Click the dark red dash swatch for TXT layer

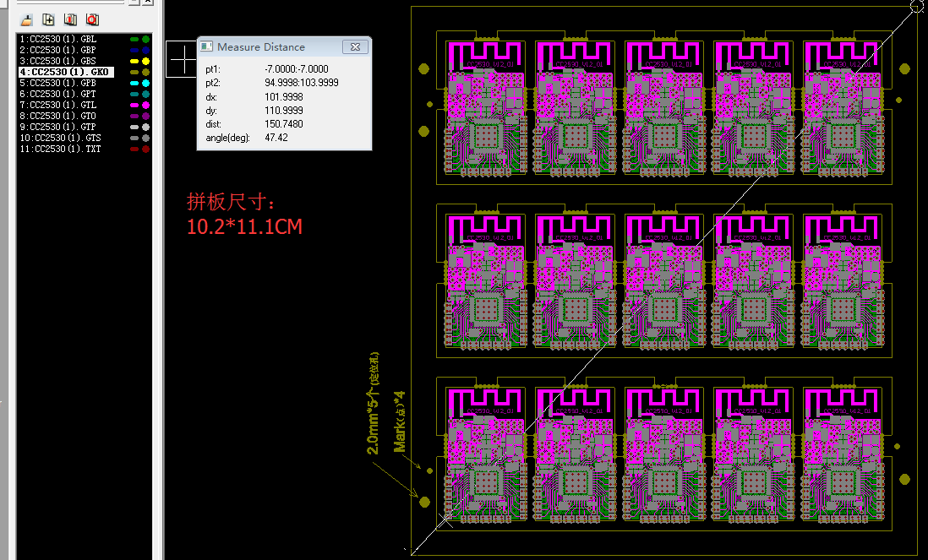tap(134, 149)
